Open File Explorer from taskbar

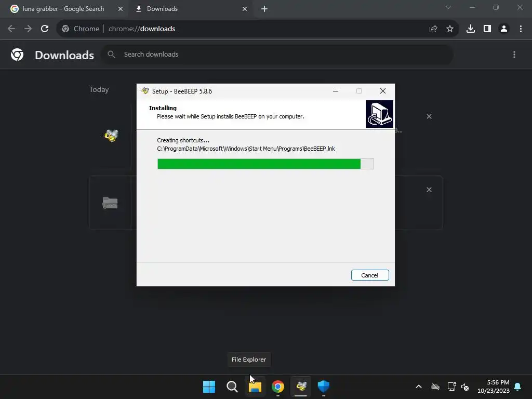pos(255,387)
